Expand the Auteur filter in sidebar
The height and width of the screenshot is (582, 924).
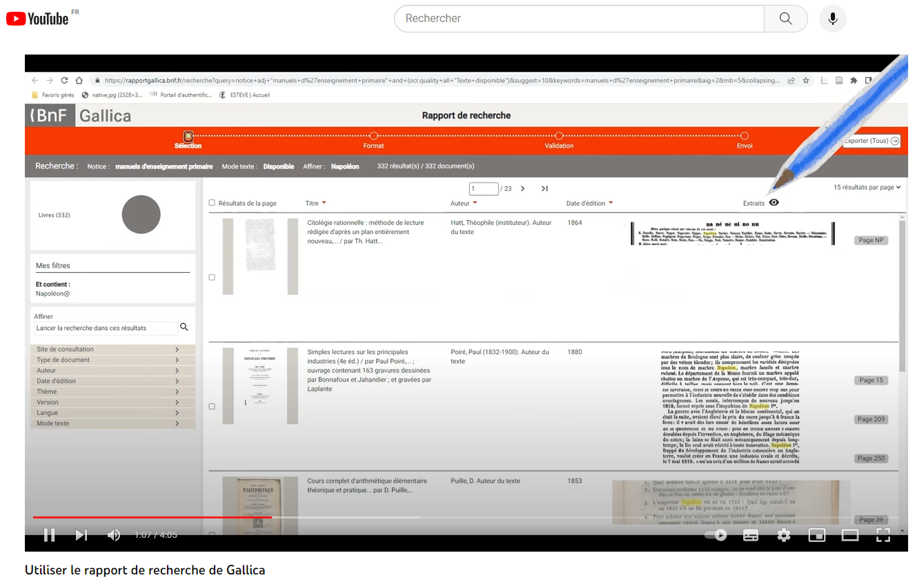click(112, 371)
